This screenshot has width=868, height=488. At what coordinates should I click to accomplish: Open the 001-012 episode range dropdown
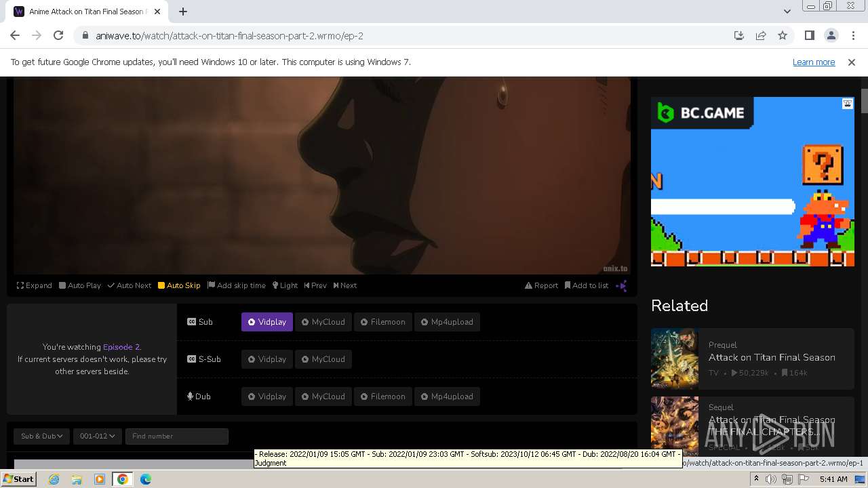coord(97,436)
